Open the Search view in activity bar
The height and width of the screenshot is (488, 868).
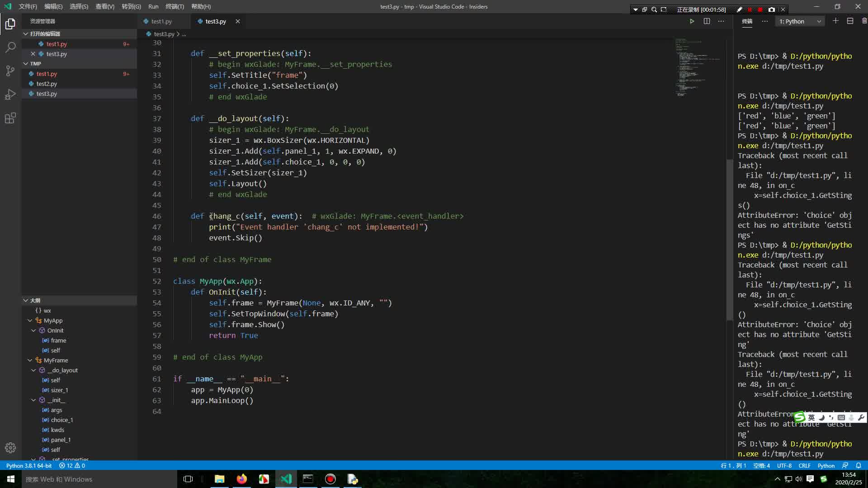tap(10, 47)
